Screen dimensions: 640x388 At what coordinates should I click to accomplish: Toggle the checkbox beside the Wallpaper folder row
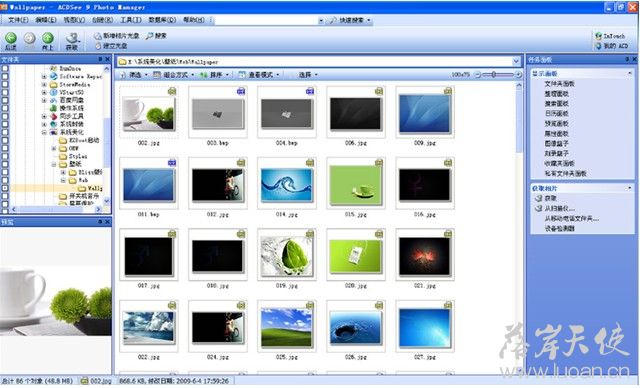(x=5, y=188)
